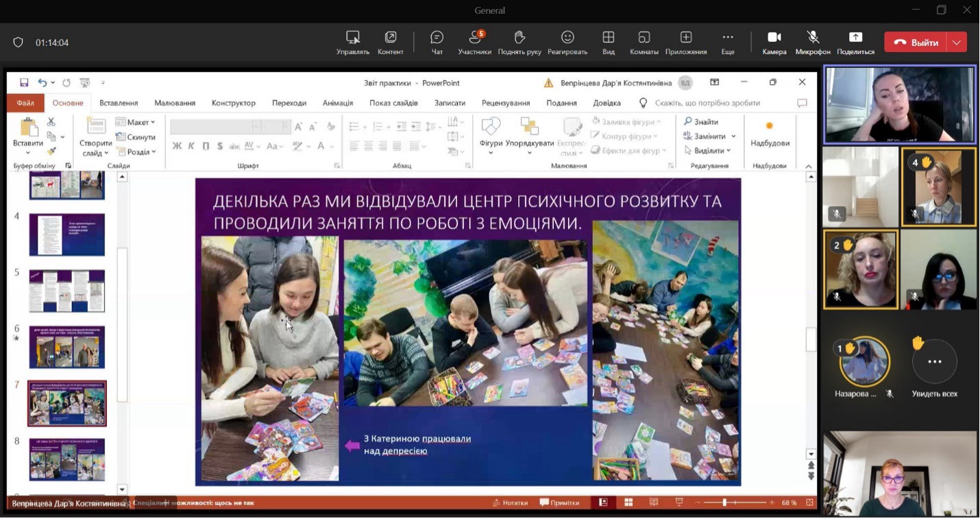Click the Share screen icon
Viewport: 980px width, 519px height.
855,42
